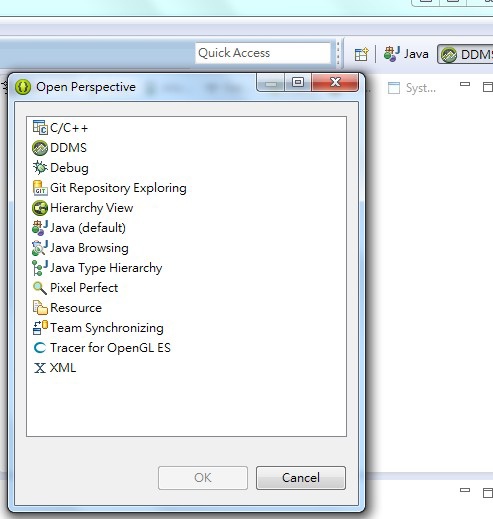Choose Hierarchy View from the list
493x519 pixels.
pyautogui.click(x=92, y=208)
